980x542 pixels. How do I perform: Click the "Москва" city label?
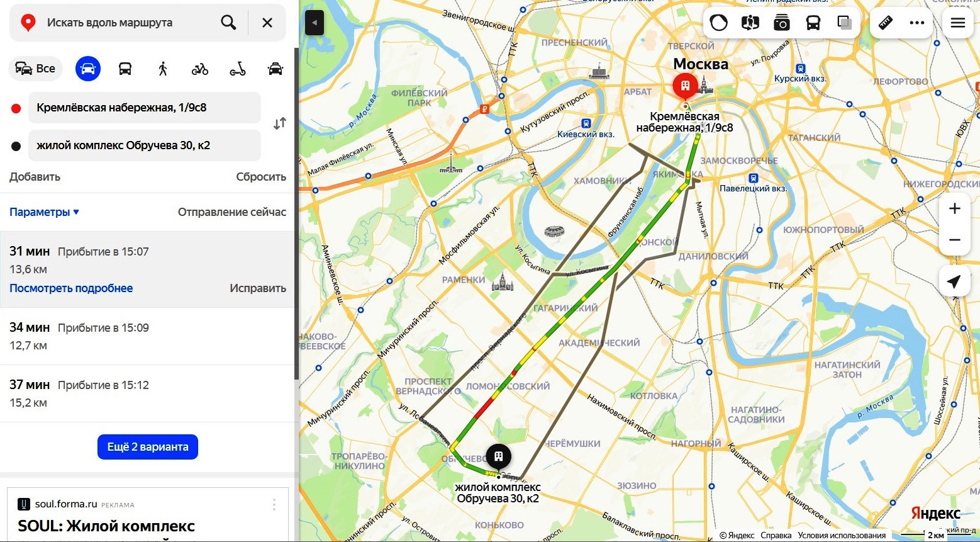point(701,64)
